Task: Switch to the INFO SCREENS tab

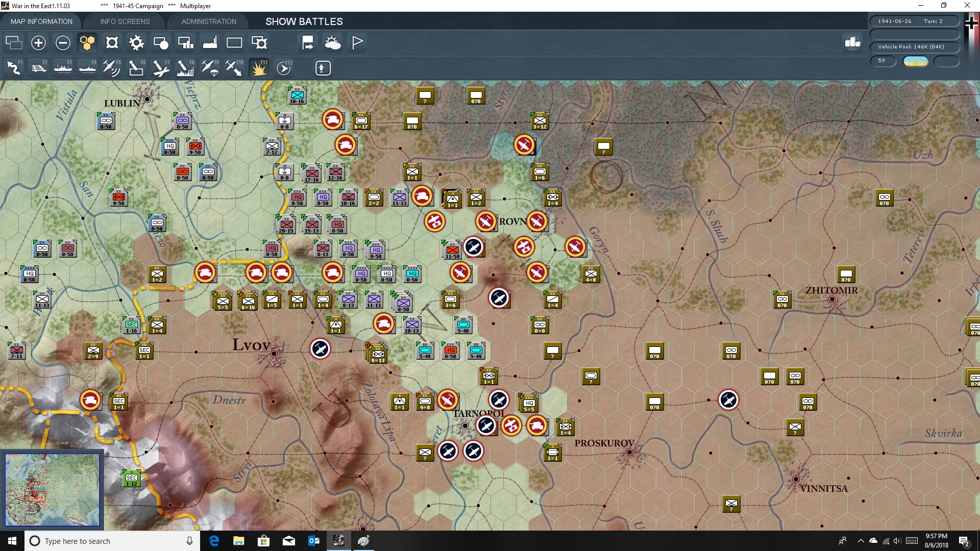Action: click(x=125, y=21)
